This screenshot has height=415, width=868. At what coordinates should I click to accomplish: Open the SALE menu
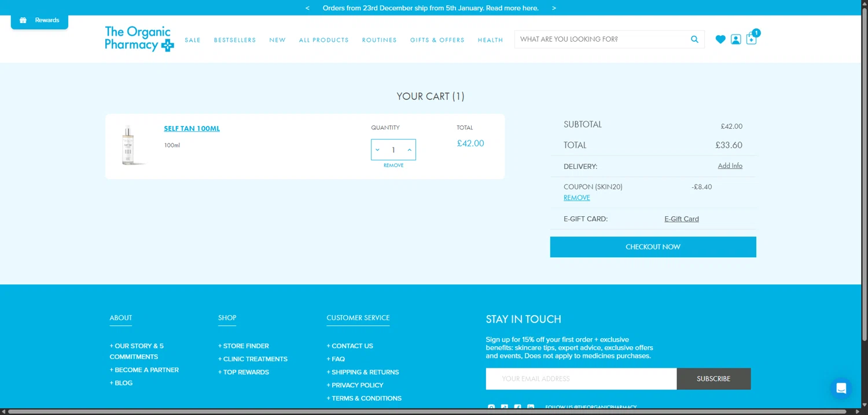(x=193, y=40)
